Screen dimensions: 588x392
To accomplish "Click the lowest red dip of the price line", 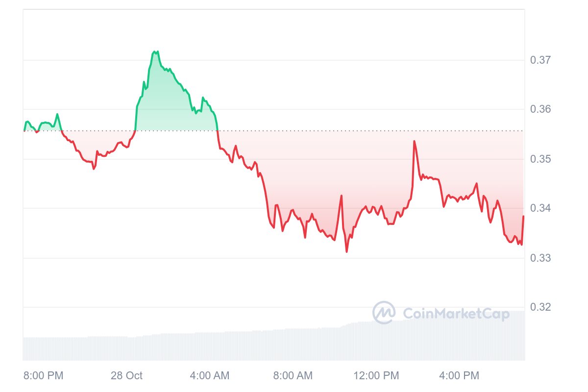I will [346, 252].
